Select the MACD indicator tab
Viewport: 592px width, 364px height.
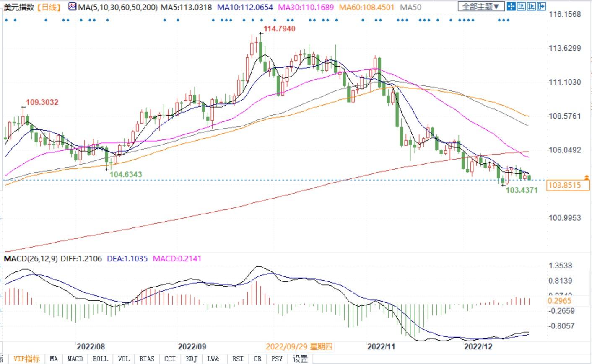(75, 359)
